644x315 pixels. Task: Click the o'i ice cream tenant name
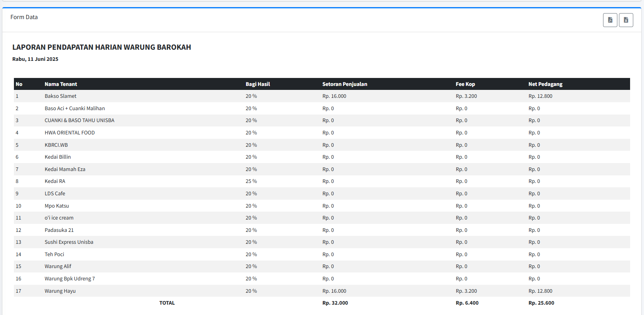coord(59,218)
